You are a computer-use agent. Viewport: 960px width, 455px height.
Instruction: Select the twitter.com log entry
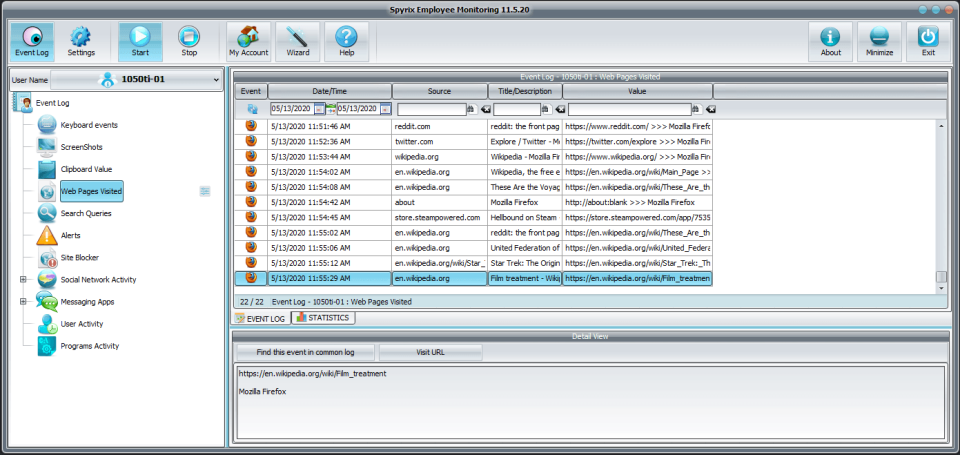(x=474, y=141)
